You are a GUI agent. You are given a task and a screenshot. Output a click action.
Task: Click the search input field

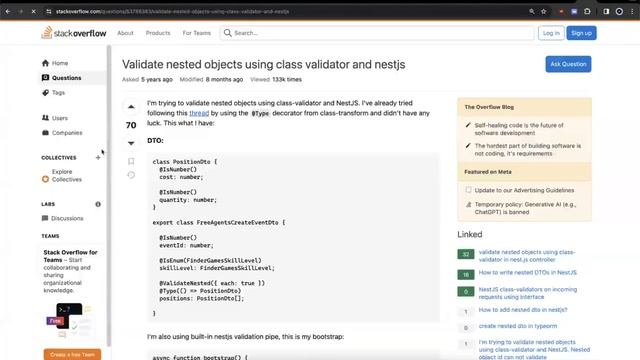[x=377, y=33]
